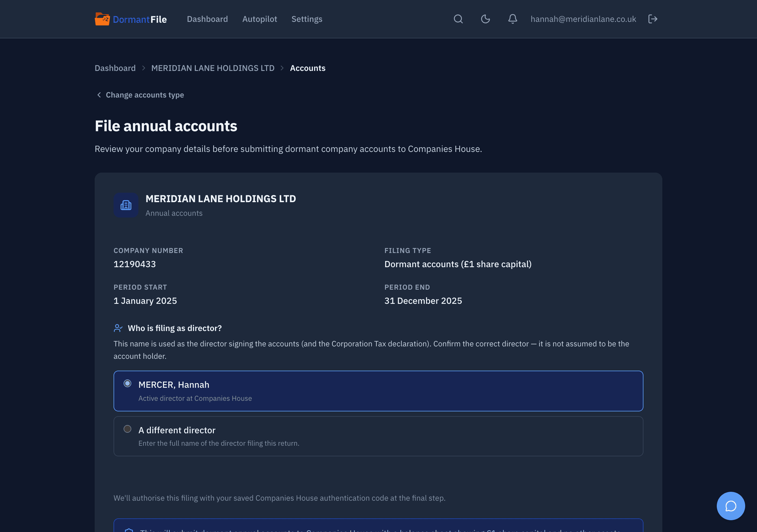Click the director person icon
This screenshot has height=532, width=757.
point(118,328)
